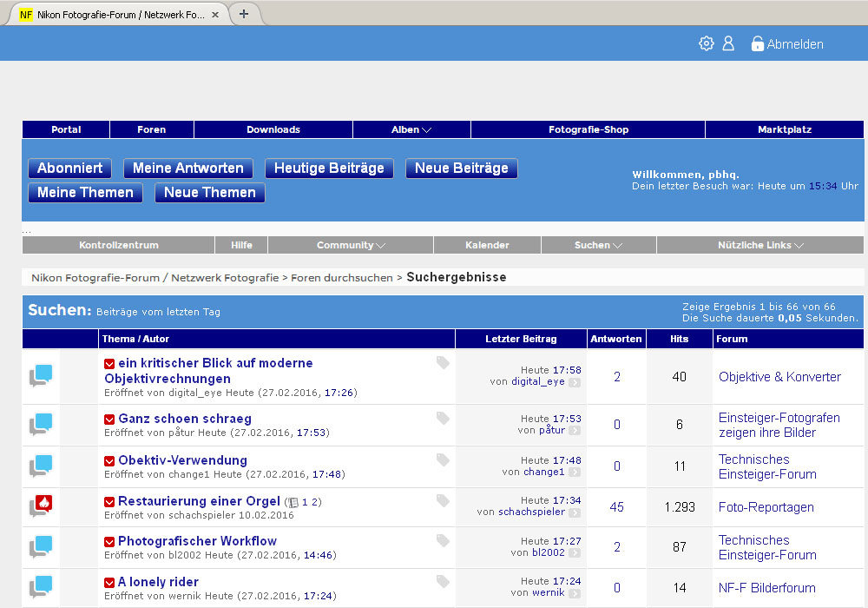The image size is (868, 608).
Task: Open user profile icon in header
Action: point(728,43)
